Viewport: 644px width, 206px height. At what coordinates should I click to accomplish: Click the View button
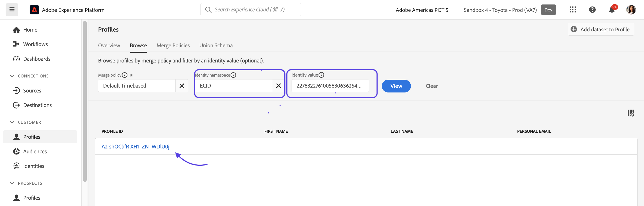click(396, 86)
